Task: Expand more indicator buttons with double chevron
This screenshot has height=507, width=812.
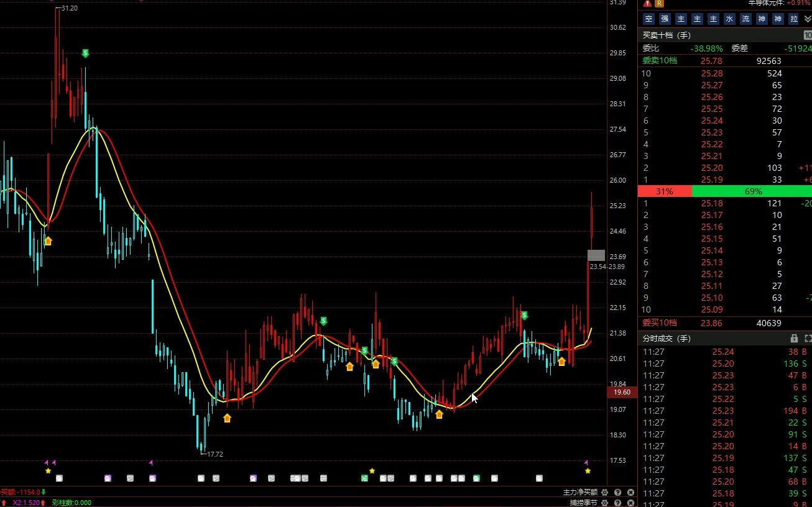Action: coord(807,19)
